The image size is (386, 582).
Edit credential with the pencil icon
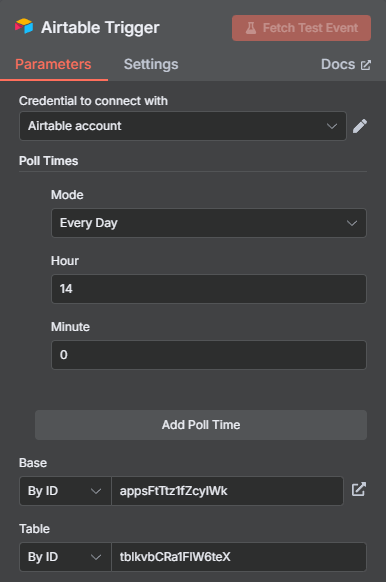point(360,126)
